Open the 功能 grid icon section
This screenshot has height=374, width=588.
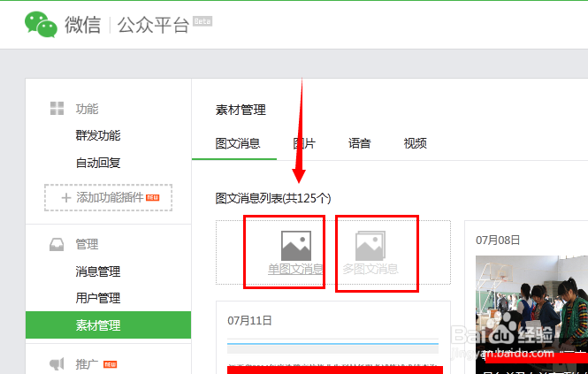click(57, 109)
